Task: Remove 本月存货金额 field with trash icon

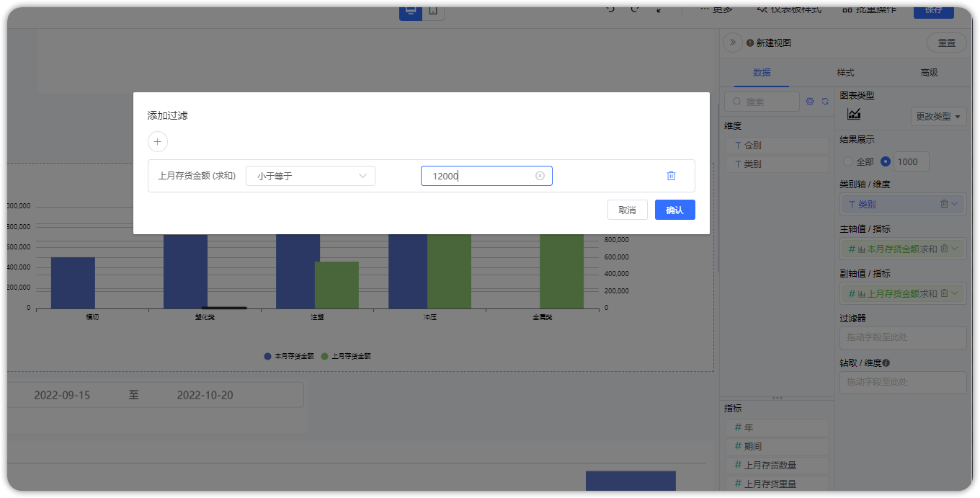Action: 944,249
